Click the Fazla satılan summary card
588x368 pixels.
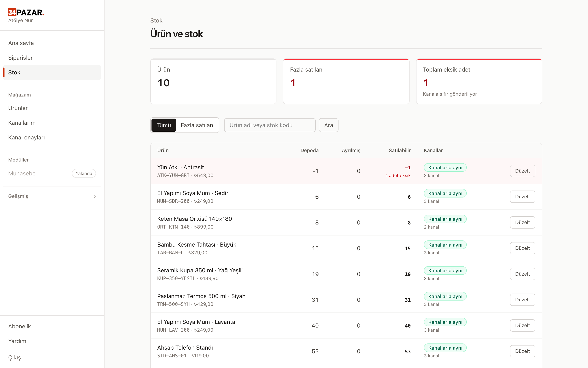[x=346, y=82]
